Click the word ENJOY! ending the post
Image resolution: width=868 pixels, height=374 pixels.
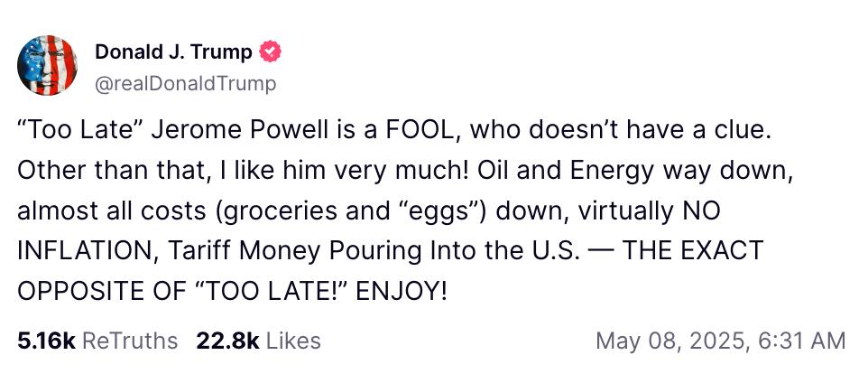[401, 292]
